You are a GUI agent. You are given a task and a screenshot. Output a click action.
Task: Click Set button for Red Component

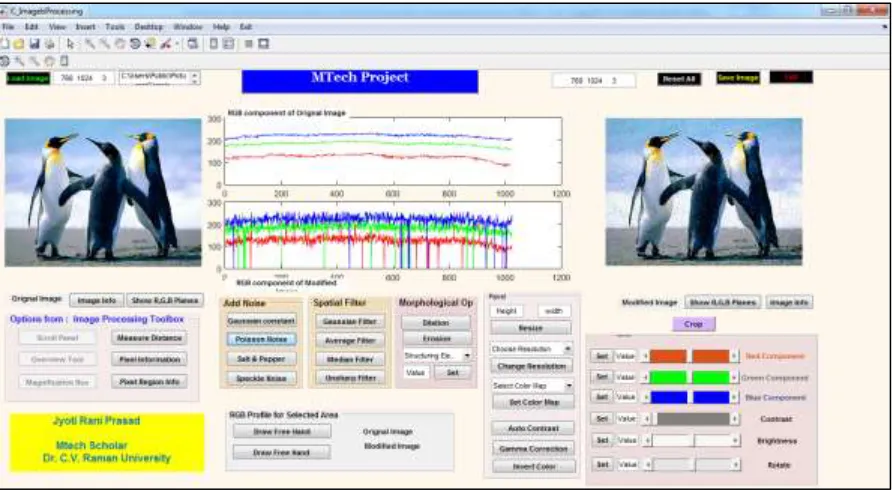tap(602, 356)
